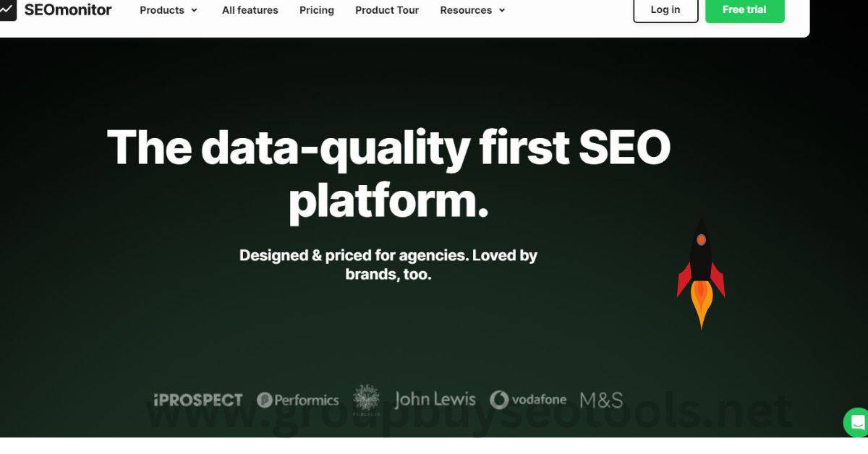Click the Vodafone brand logo
This screenshot has width=868, height=454.
coord(528,400)
